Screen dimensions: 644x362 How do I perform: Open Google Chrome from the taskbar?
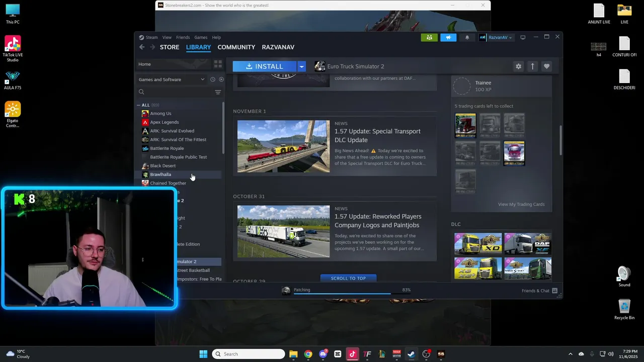click(x=308, y=354)
